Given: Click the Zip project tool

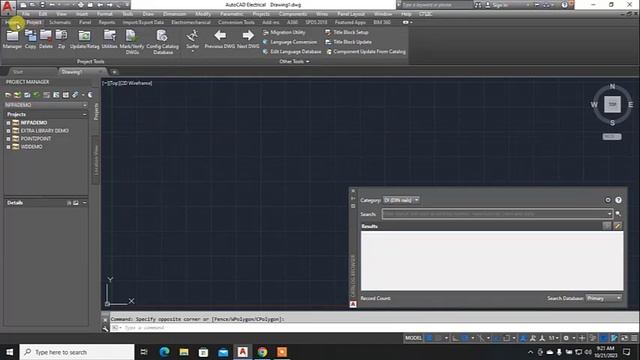Looking at the screenshot, I should 61,39.
